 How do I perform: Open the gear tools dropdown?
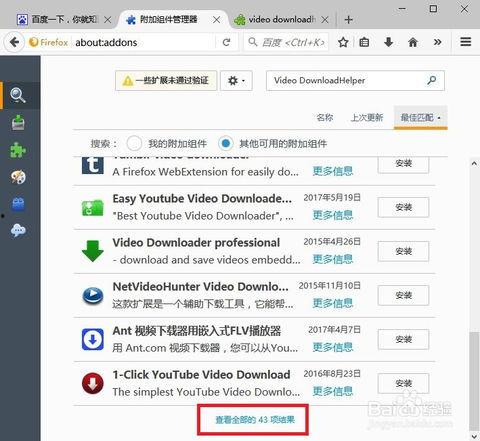pyautogui.click(x=236, y=80)
